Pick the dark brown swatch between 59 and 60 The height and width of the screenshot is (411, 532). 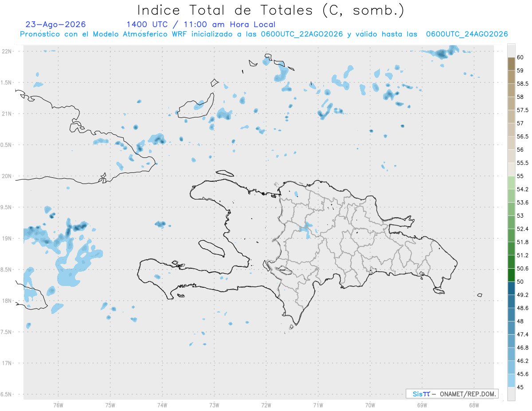pos(511,64)
